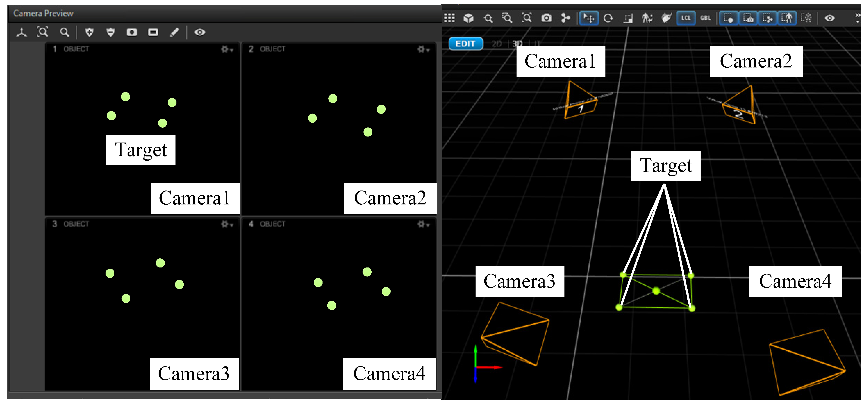Click the add mask shield icon
Viewport: 868px width, 407px height.
pyautogui.click(x=89, y=32)
